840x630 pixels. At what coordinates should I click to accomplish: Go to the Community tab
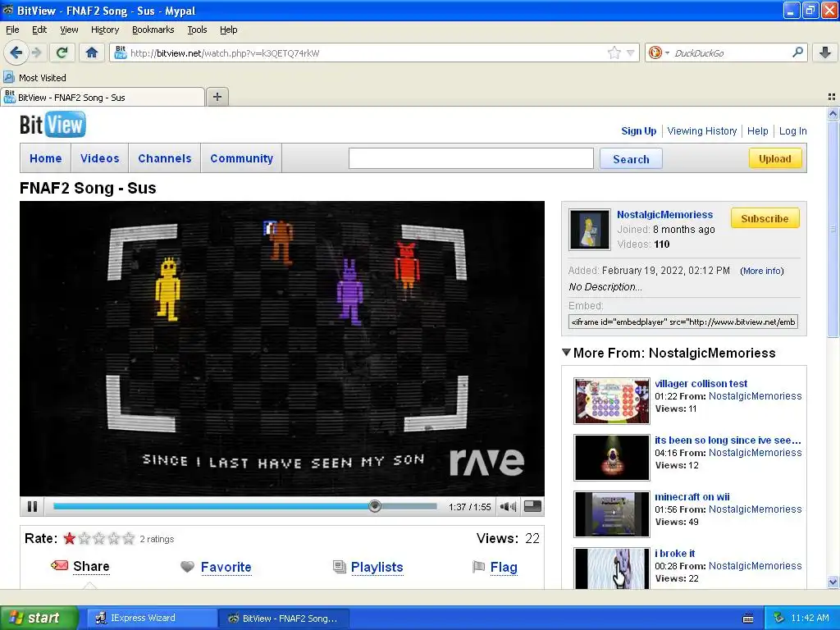click(241, 158)
